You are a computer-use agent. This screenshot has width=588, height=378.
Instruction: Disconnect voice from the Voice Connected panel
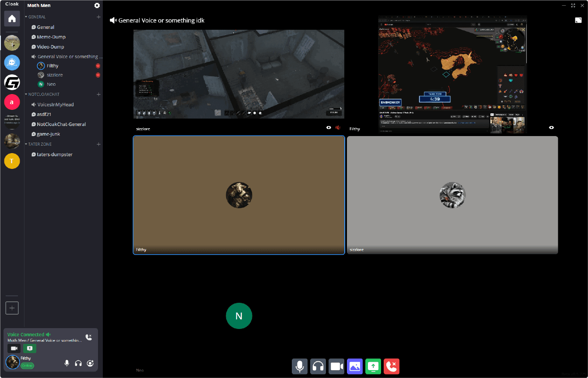[x=89, y=337]
